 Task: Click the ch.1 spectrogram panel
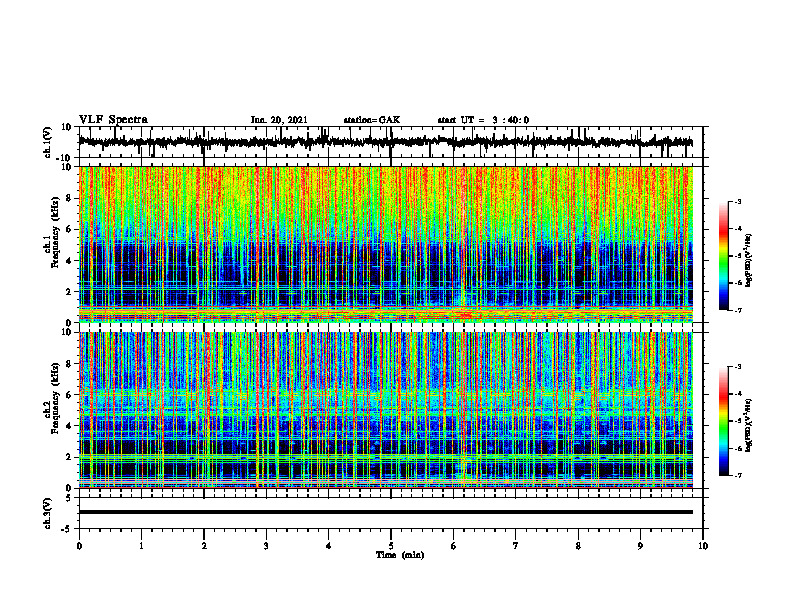[x=385, y=244]
